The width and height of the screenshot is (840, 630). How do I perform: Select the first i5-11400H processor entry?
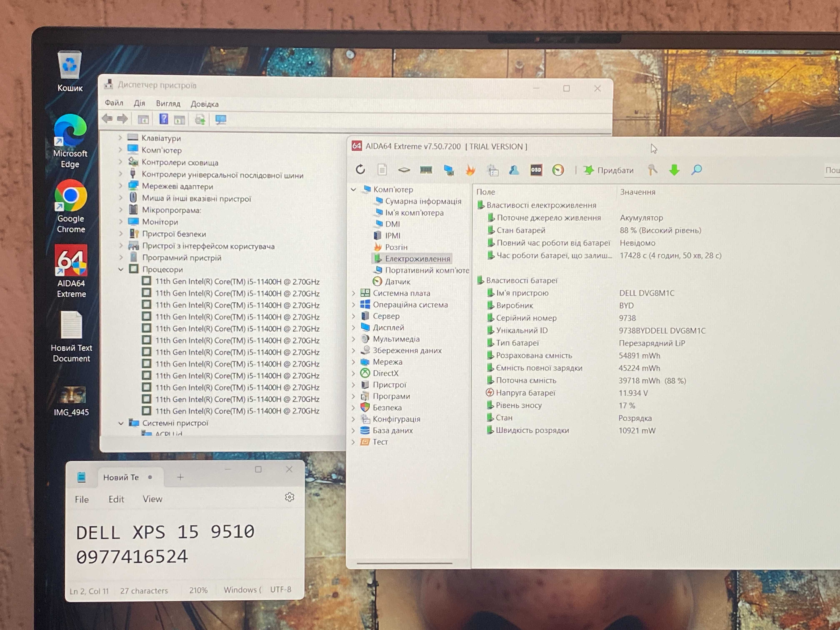pyautogui.click(x=237, y=281)
